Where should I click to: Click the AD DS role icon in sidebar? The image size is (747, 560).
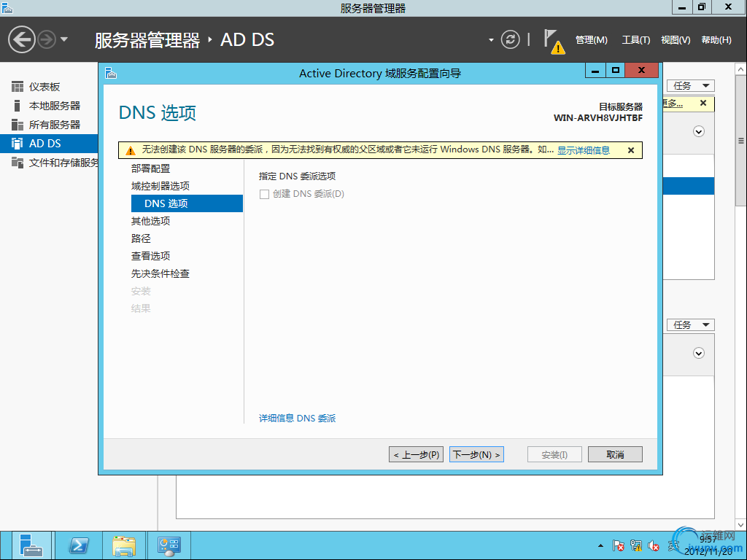point(18,144)
